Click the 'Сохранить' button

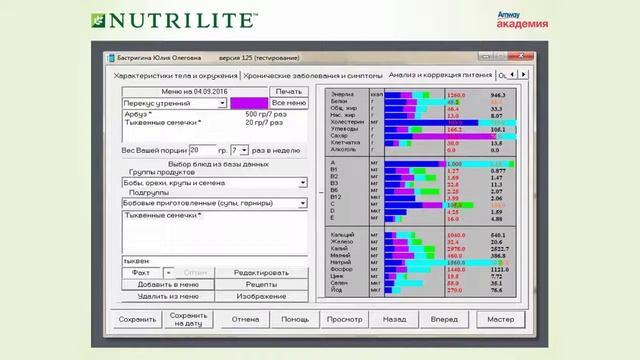click(x=137, y=319)
